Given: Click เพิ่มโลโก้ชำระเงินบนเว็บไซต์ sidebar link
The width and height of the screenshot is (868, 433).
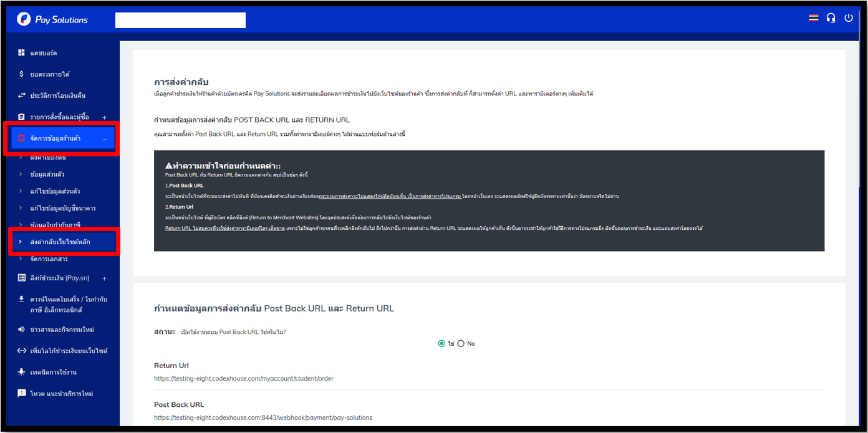Looking at the screenshot, I should point(69,351).
